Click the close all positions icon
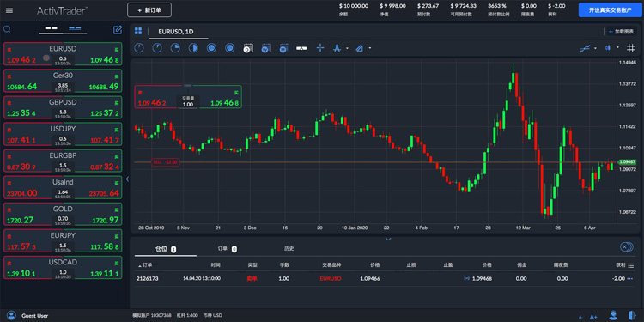This screenshot has width=644, height=322. pos(626,246)
